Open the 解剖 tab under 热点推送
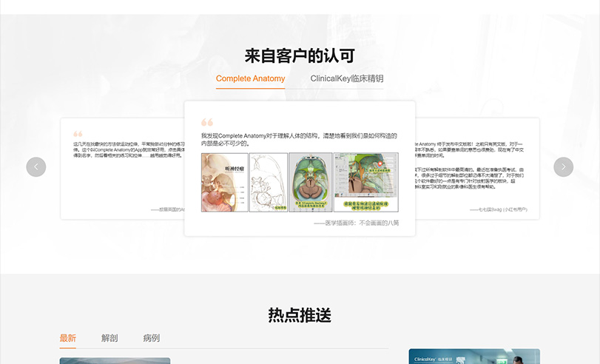This screenshot has width=600, height=364. pyautogui.click(x=109, y=338)
